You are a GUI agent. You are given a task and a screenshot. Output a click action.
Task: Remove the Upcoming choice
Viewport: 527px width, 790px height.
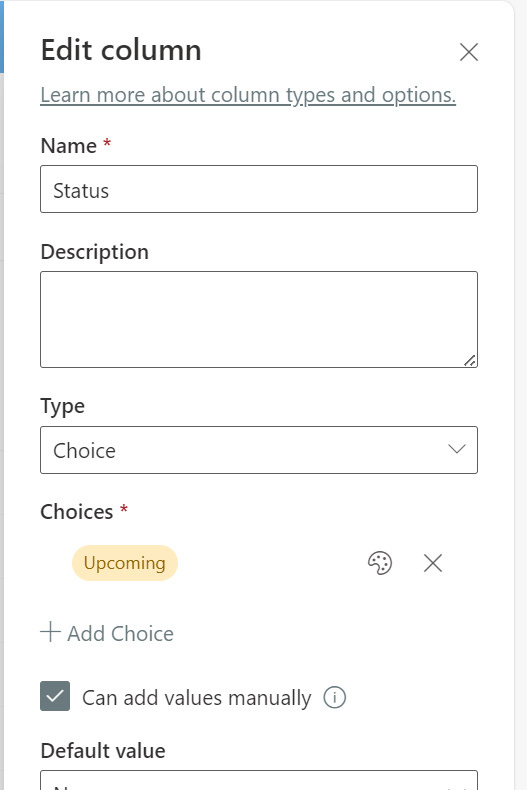433,563
